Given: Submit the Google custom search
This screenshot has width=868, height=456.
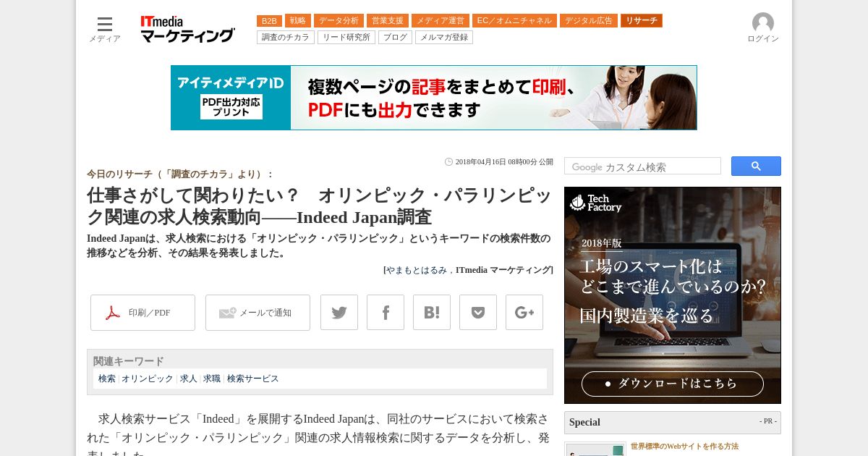Looking at the screenshot, I should point(756,166).
